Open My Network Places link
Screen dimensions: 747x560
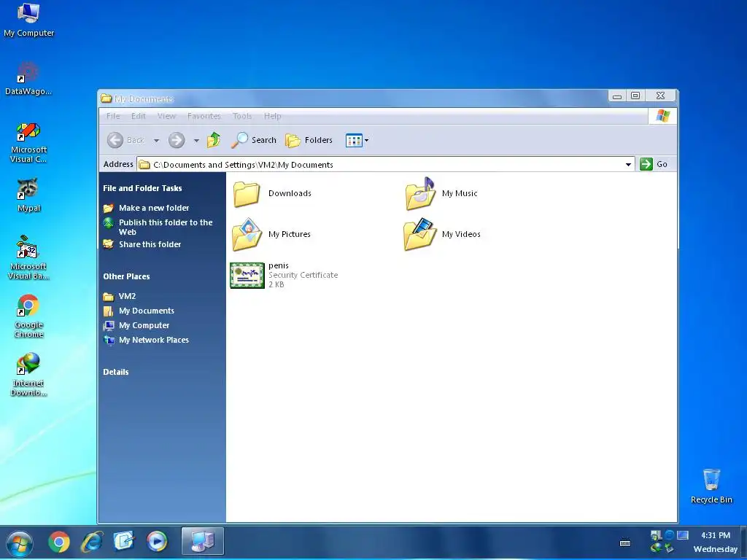[154, 340]
